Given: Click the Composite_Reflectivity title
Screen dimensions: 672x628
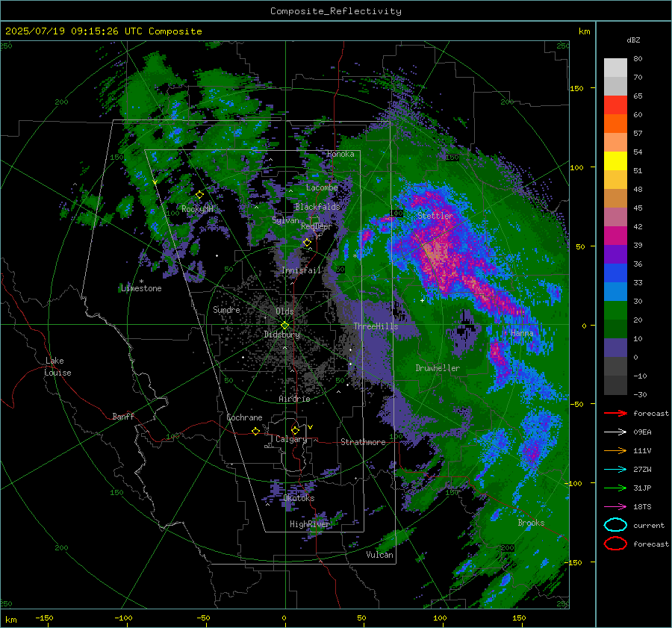Looking at the screenshot, I should pyautogui.click(x=336, y=11).
